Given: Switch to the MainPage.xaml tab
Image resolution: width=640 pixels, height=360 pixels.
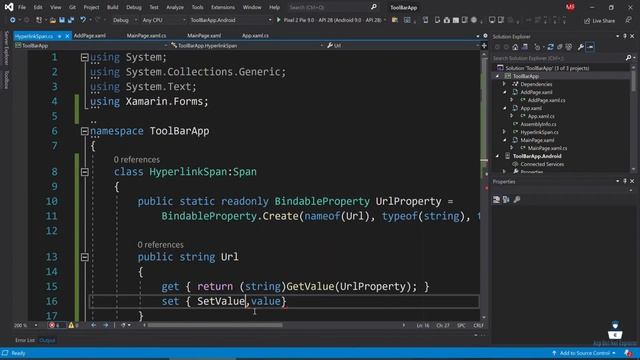Looking at the screenshot, I should coord(204,36).
